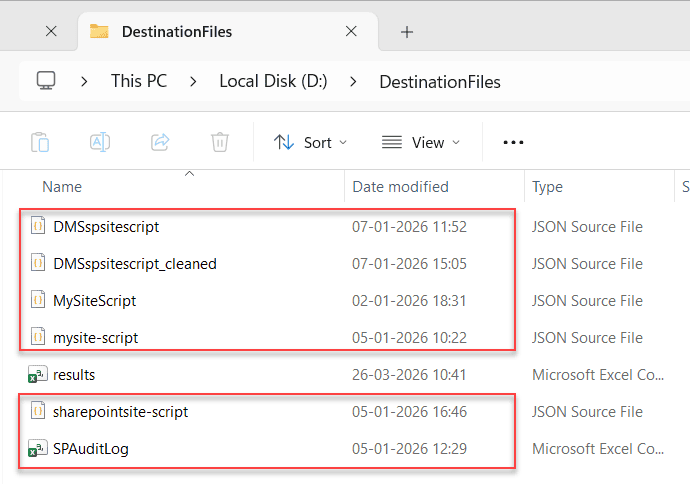Click JSON icon of sharepointsite-script
690x484 pixels.
38,411
